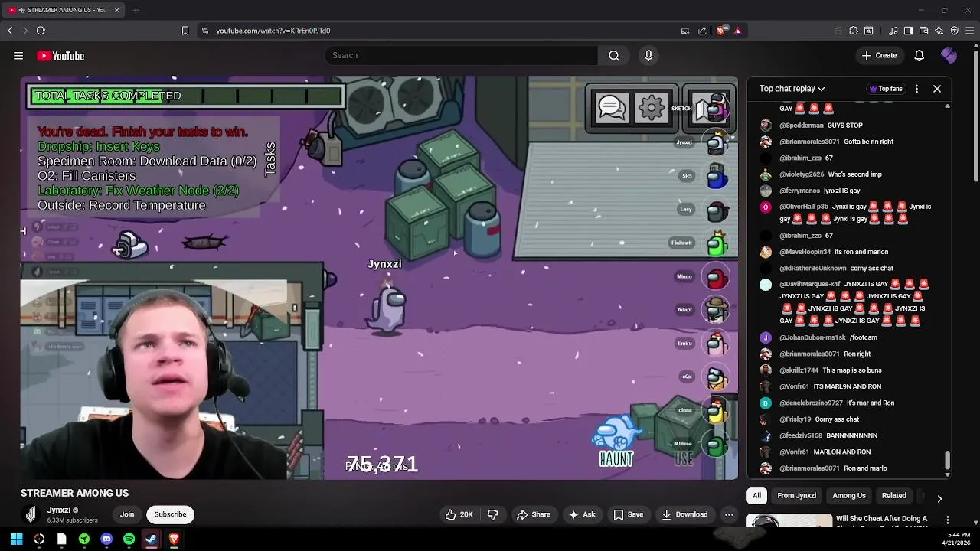Open the Create dropdown button

tap(879, 55)
